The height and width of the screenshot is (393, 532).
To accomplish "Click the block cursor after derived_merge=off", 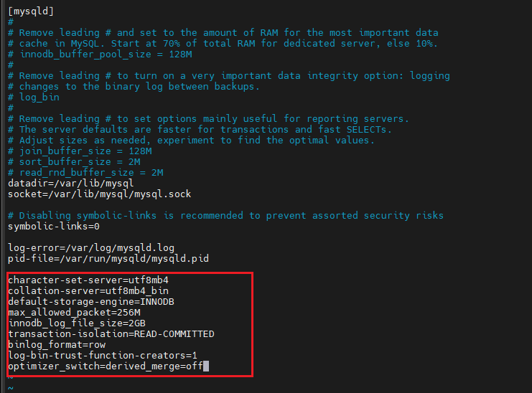I will 206,366.
